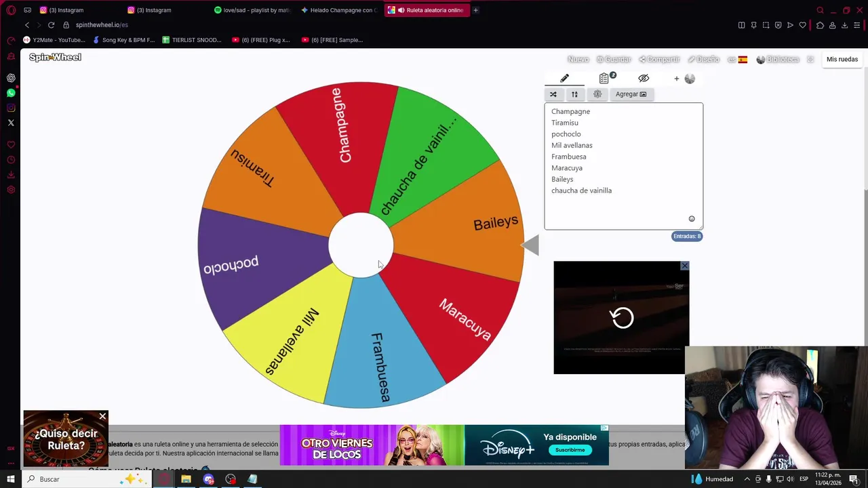Open Y2Mate YouTube bookmark

pos(54,40)
